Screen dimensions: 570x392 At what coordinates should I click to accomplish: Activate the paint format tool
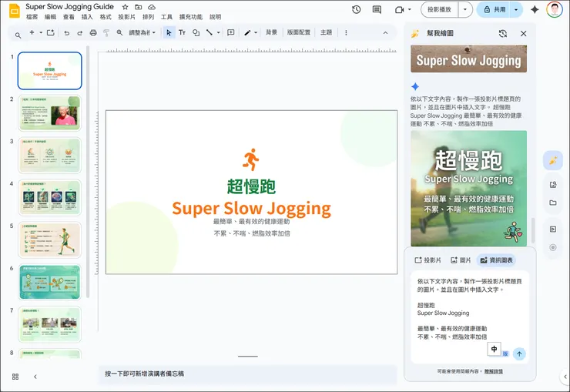pos(106,32)
